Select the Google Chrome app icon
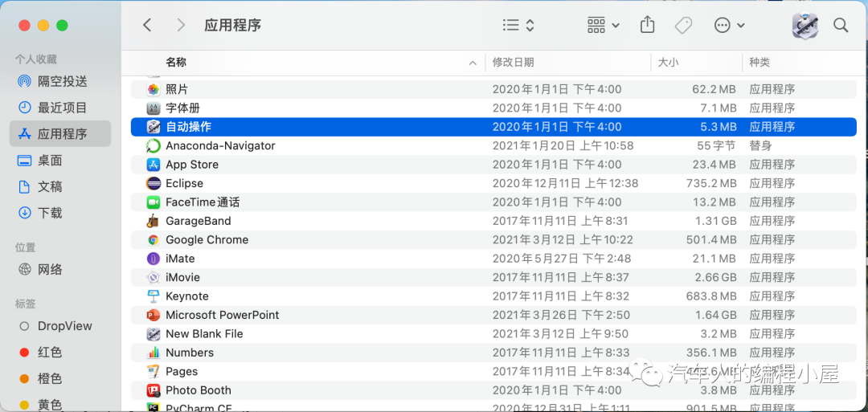Image resolution: width=868 pixels, height=412 pixels. click(x=154, y=239)
